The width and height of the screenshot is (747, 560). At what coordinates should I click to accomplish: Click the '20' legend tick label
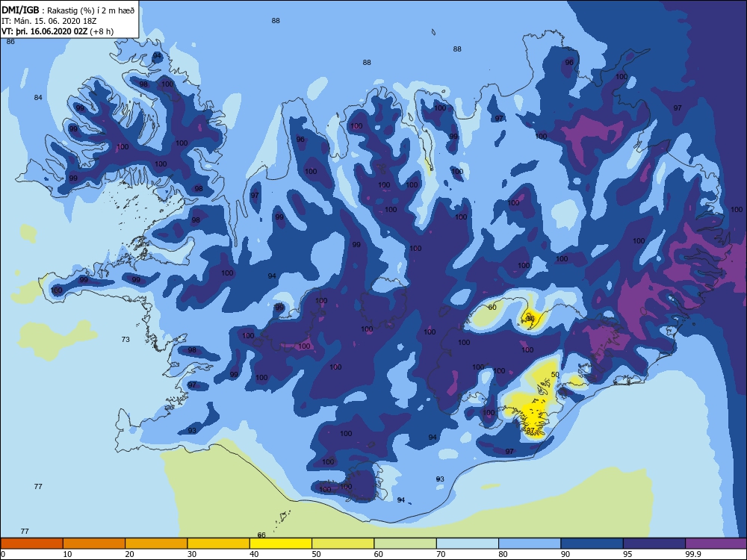pos(129,554)
